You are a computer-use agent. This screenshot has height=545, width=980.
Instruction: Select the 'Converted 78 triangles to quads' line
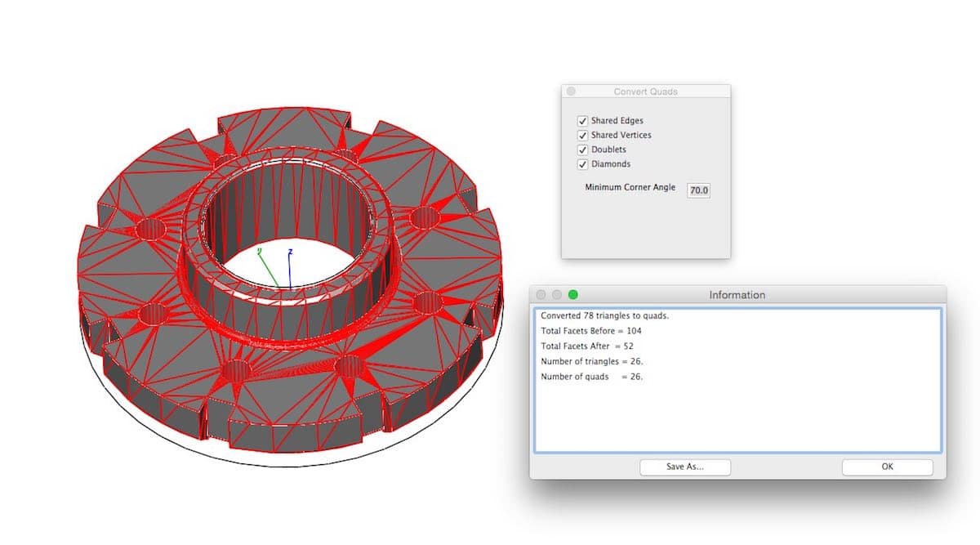[604, 315]
